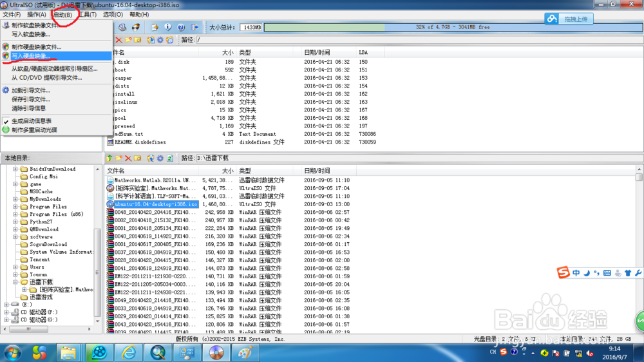Open the 选项(O) menu

[x=113, y=14]
